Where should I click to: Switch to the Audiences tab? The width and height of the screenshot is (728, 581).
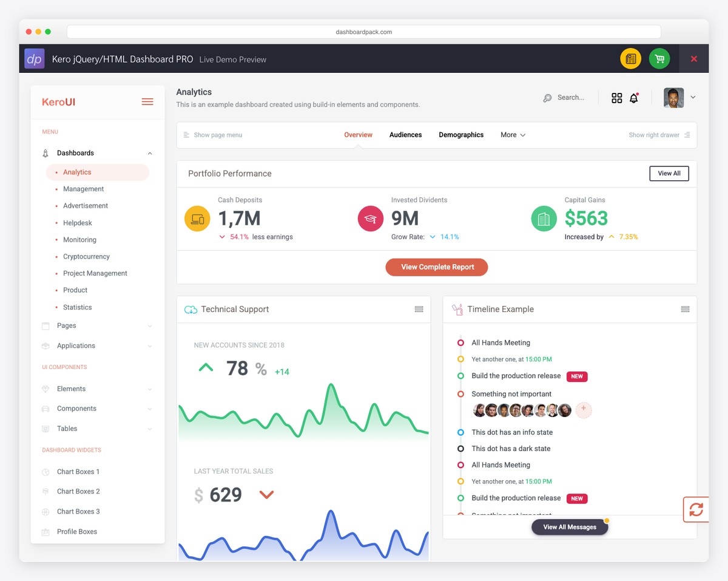tap(405, 135)
